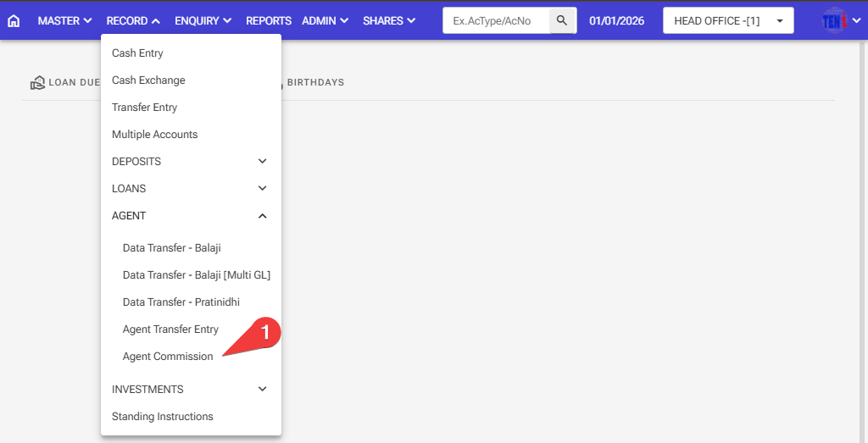The width and height of the screenshot is (868, 443).
Task: Open the HEAD OFFICE branch selector
Action: tap(727, 20)
